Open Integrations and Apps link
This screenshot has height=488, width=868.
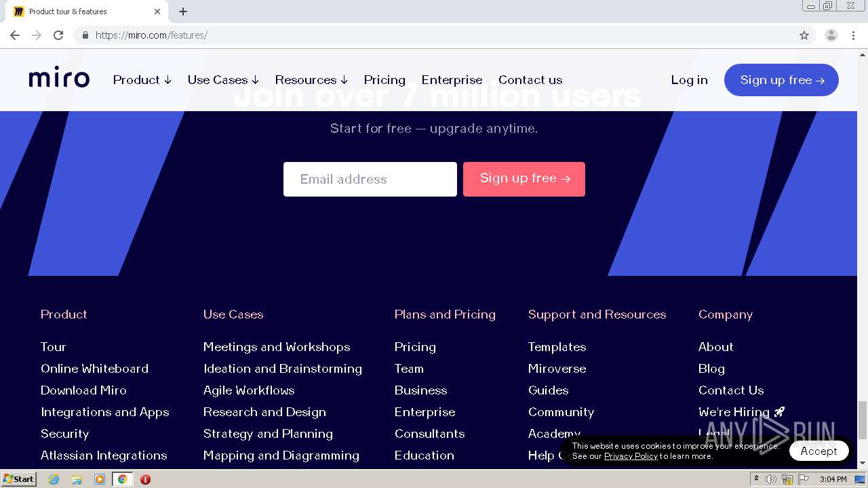(105, 412)
